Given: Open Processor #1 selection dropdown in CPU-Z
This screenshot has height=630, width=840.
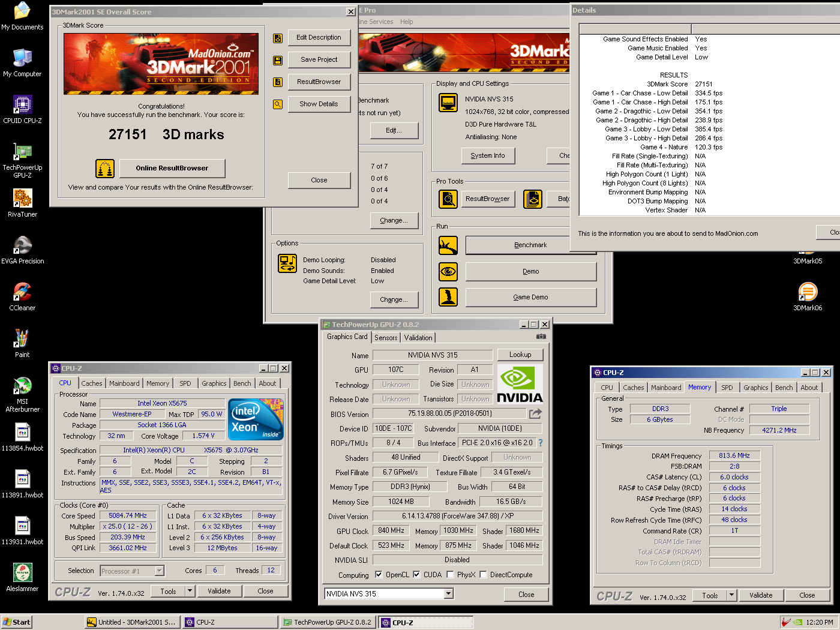Looking at the screenshot, I should tap(160, 571).
